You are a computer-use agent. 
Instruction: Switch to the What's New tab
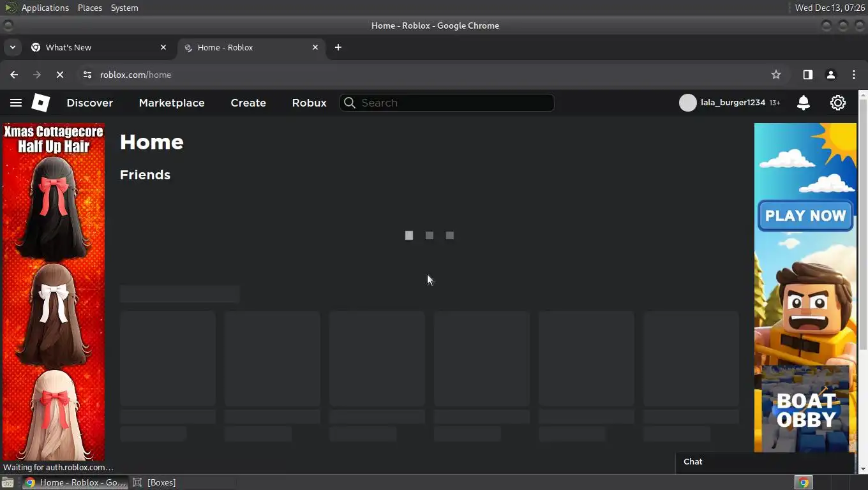click(99, 47)
